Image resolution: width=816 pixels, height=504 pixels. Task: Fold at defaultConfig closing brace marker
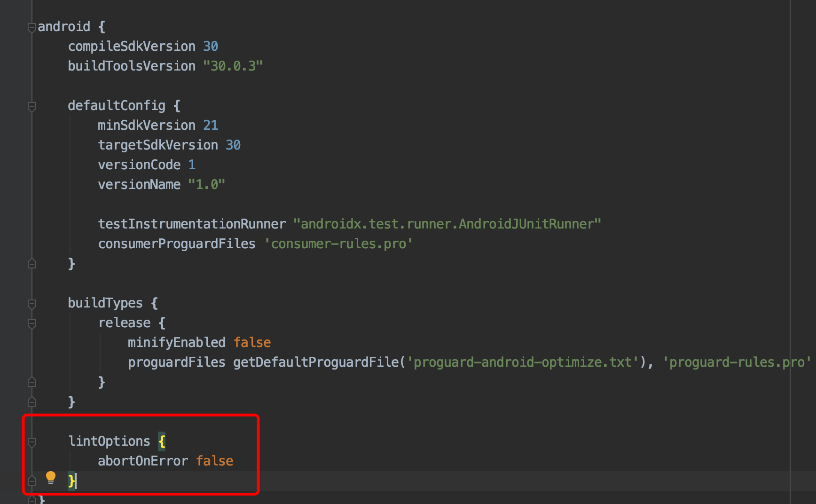(x=32, y=263)
